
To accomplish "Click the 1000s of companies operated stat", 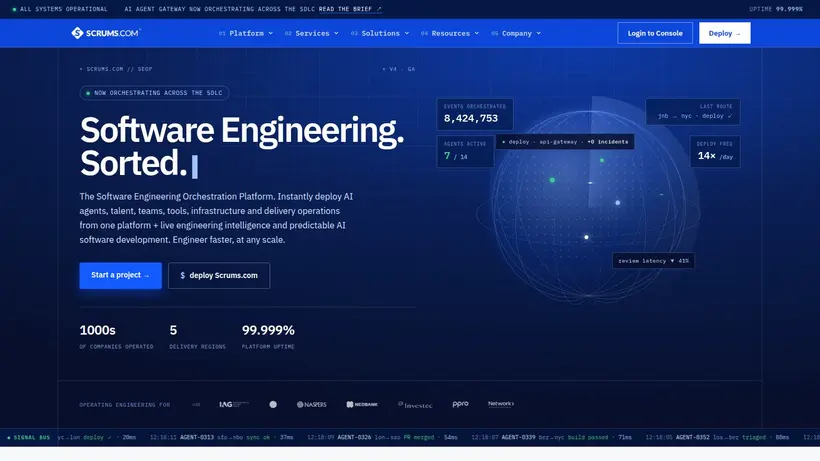I will [116, 337].
